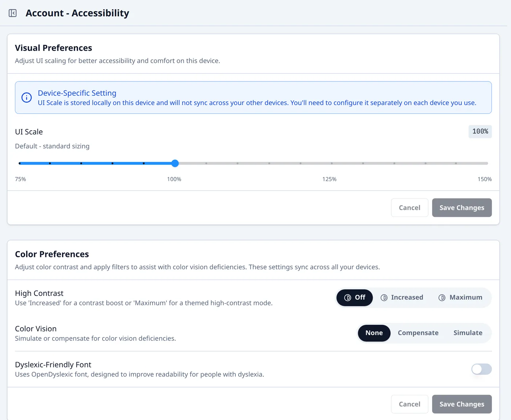Set Color Vision to None

[x=374, y=333]
